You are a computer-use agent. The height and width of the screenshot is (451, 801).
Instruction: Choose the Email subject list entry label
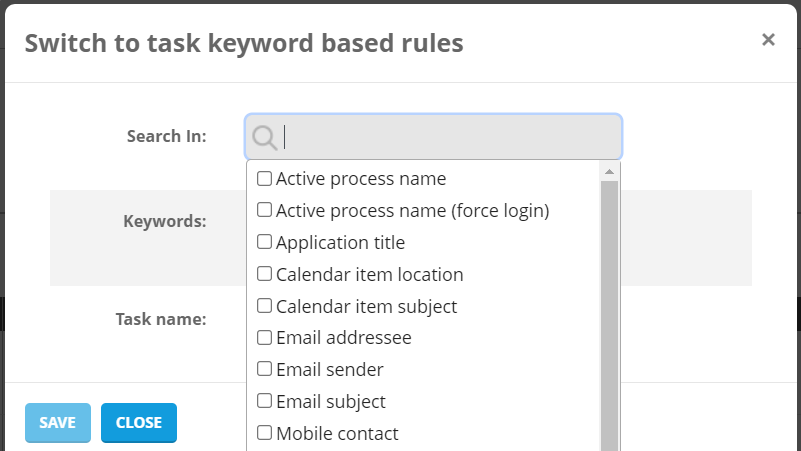coord(330,402)
